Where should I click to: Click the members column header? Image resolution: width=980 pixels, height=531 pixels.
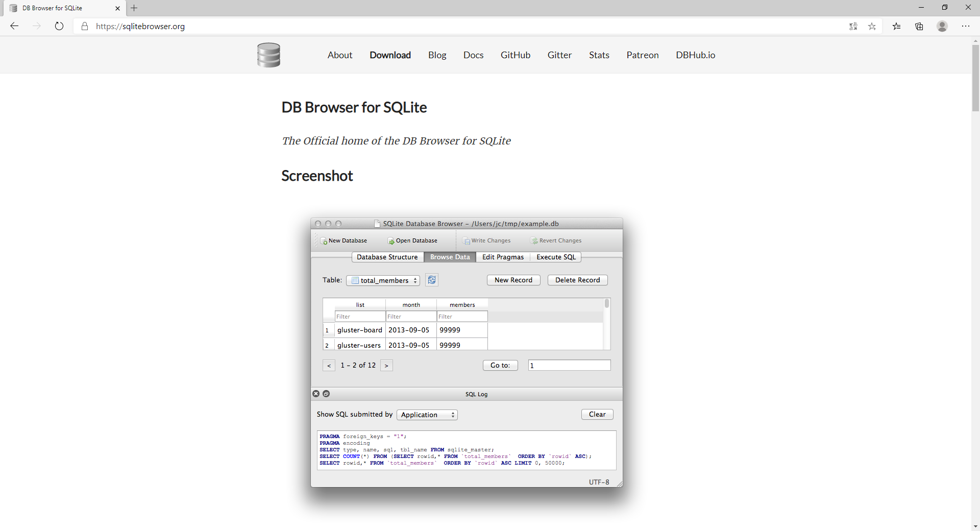(462, 305)
